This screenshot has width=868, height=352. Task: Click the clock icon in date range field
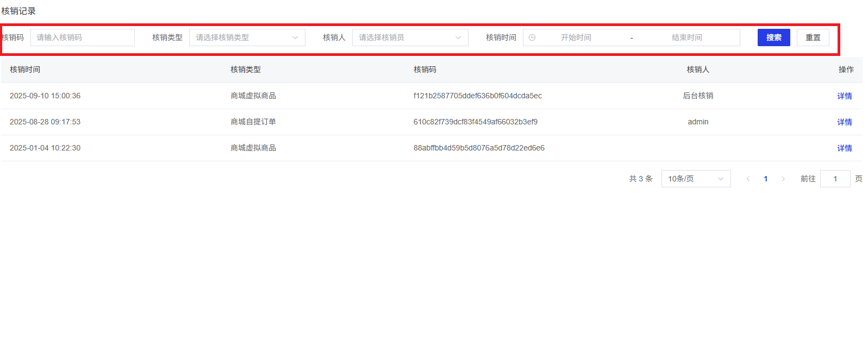coord(532,37)
